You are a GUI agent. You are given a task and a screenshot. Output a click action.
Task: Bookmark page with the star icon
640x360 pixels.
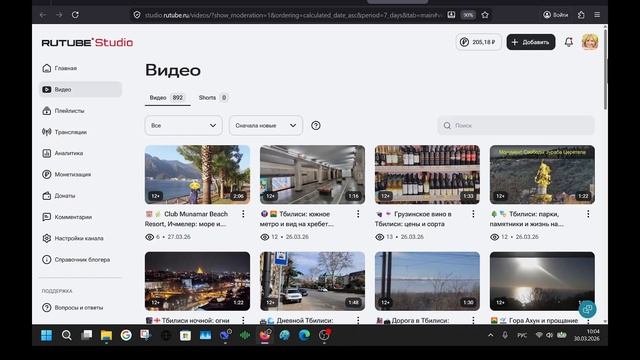[x=485, y=15]
